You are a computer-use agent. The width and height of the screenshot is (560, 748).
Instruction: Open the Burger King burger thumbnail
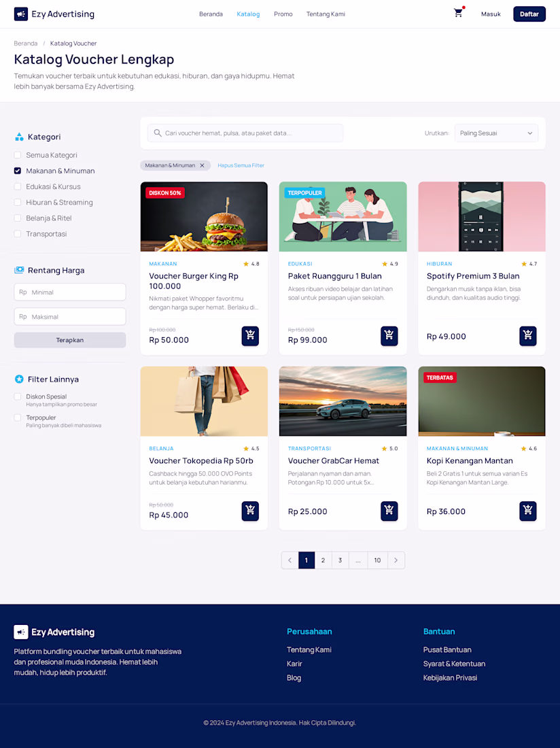[x=204, y=216]
